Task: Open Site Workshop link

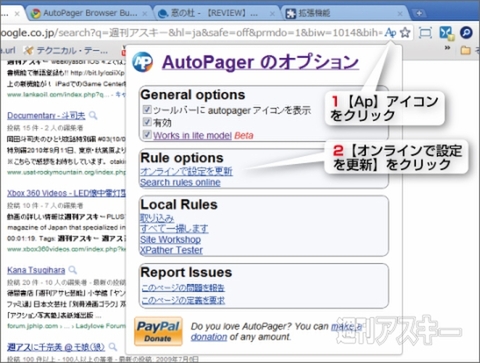Action: click(x=170, y=239)
